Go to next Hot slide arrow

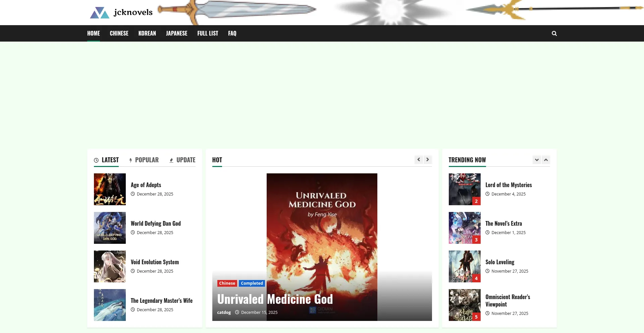tap(428, 160)
